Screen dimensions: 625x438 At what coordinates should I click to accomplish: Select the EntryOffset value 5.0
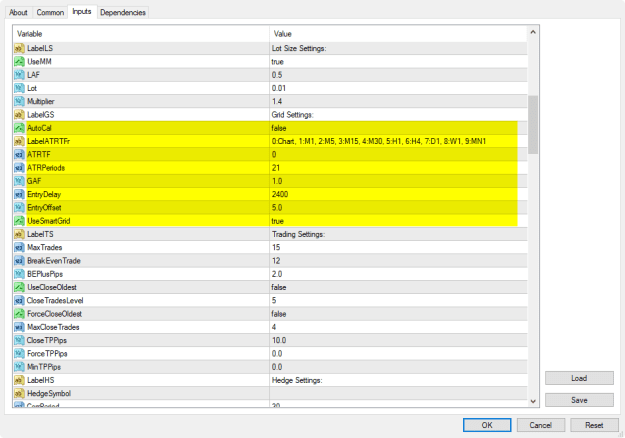tap(277, 208)
